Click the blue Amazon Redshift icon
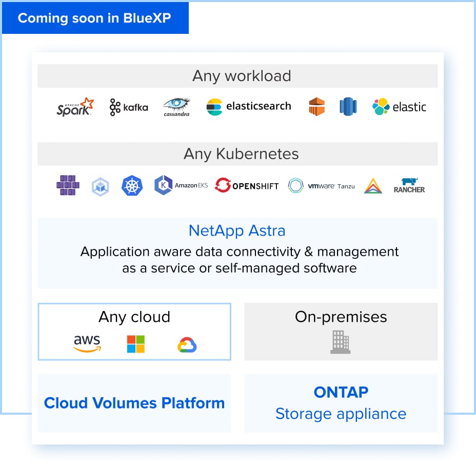The width and height of the screenshot is (476, 464). 348,107
